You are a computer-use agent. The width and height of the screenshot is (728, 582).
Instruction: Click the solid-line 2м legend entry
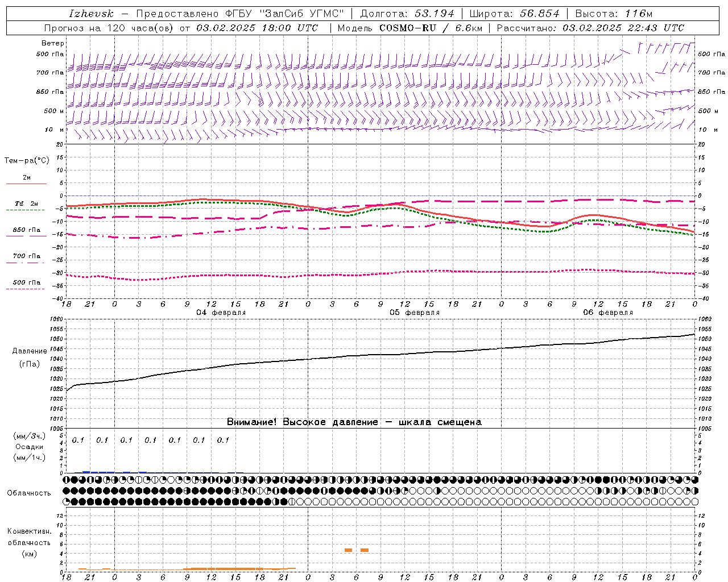27,177
